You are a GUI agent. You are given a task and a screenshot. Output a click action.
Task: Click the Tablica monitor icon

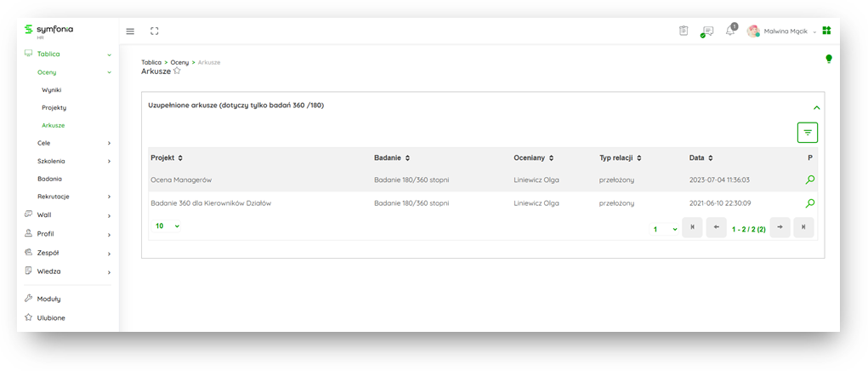29,54
